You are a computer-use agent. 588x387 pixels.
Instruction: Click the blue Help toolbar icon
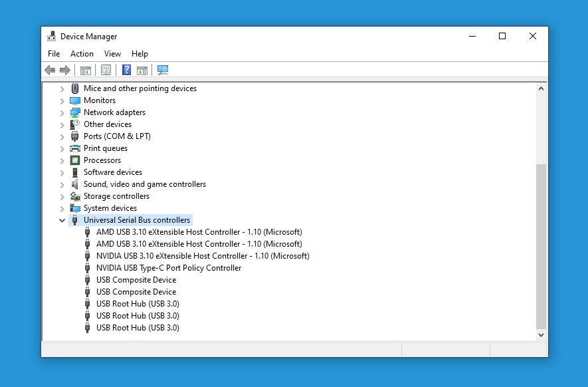[127, 70]
